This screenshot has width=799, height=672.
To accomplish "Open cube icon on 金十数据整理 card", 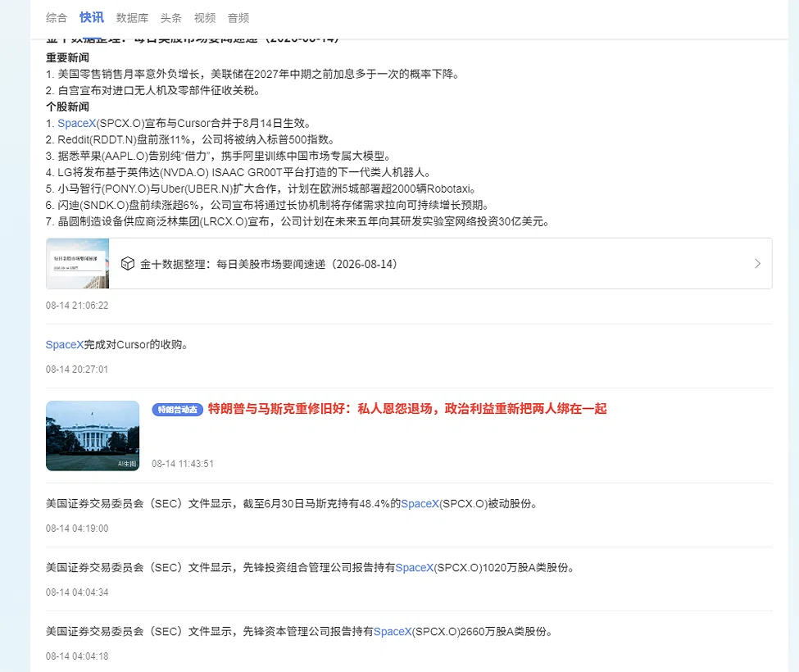I will click(127, 264).
